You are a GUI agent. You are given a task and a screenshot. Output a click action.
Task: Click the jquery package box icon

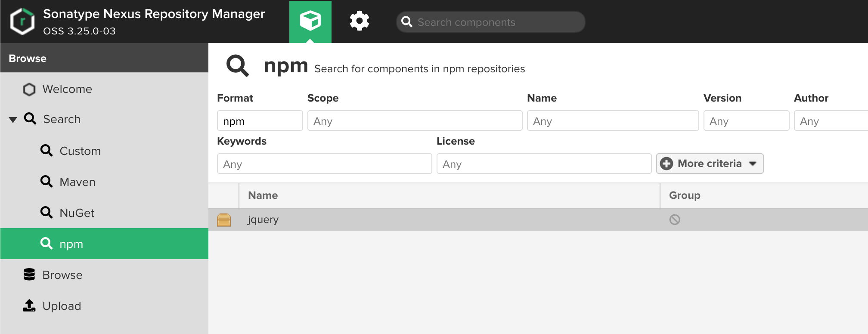pos(224,220)
